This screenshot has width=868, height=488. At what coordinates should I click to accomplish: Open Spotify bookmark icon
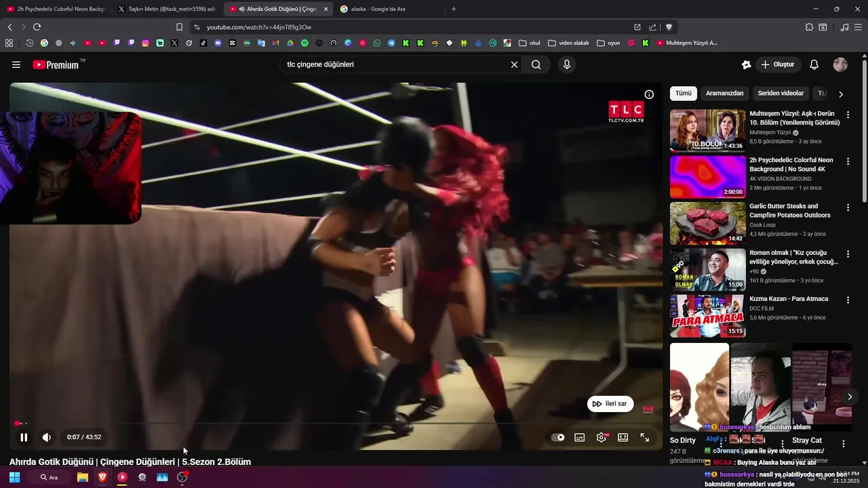tap(304, 43)
